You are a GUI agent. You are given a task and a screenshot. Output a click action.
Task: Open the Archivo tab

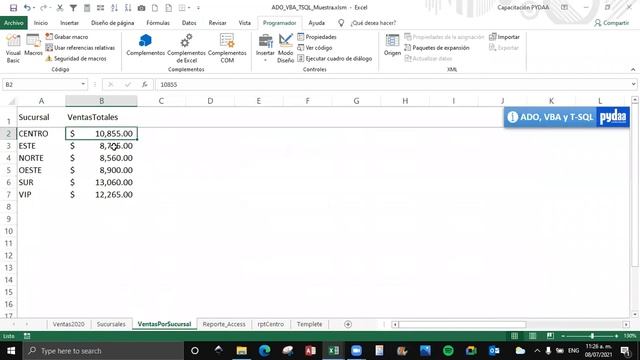click(x=13, y=23)
